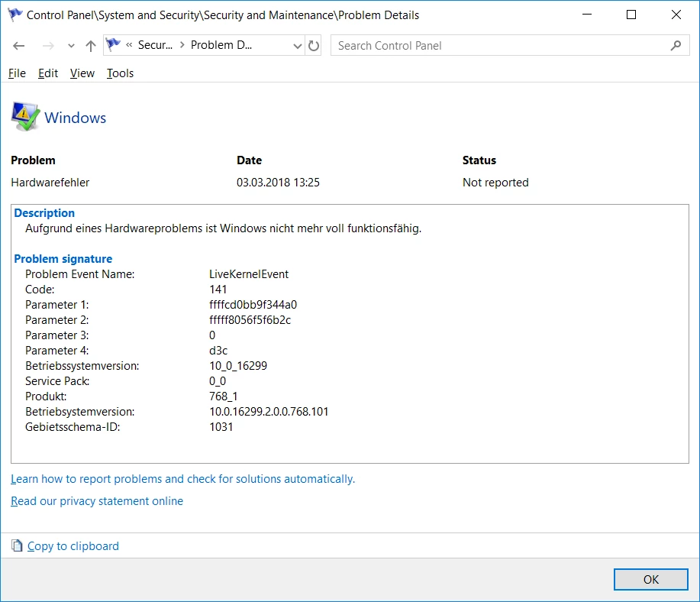Click the search magnifier icon

[676, 46]
